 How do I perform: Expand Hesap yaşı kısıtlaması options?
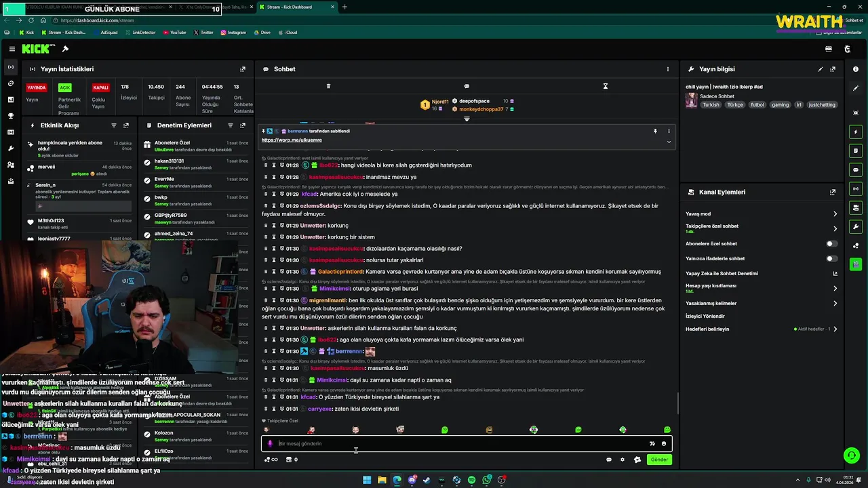[835, 288]
